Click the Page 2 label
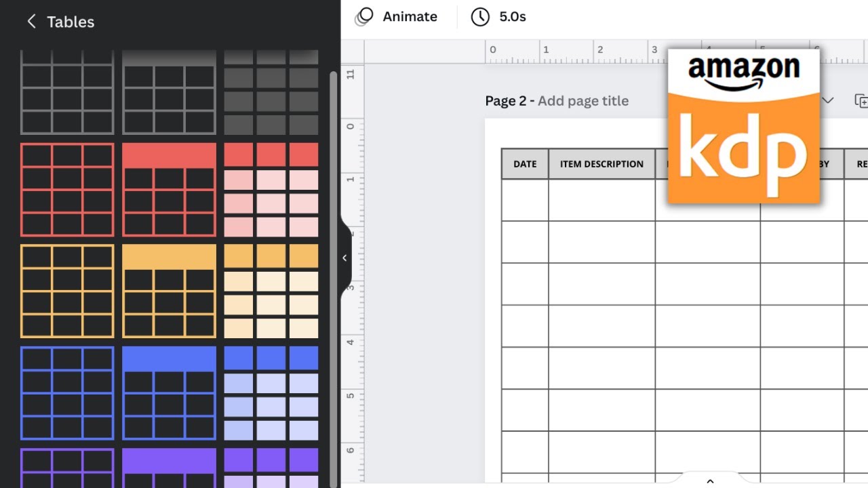 [505, 101]
